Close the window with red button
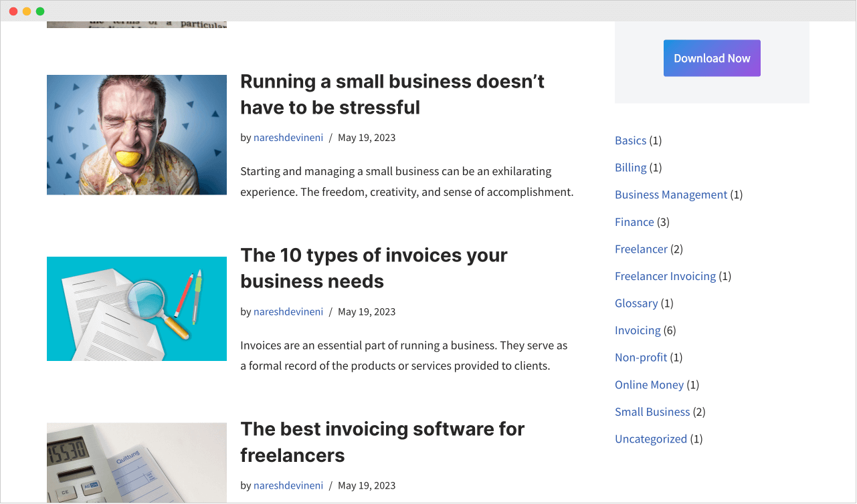This screenshot has height=504, width=857. tap(13, 11)
